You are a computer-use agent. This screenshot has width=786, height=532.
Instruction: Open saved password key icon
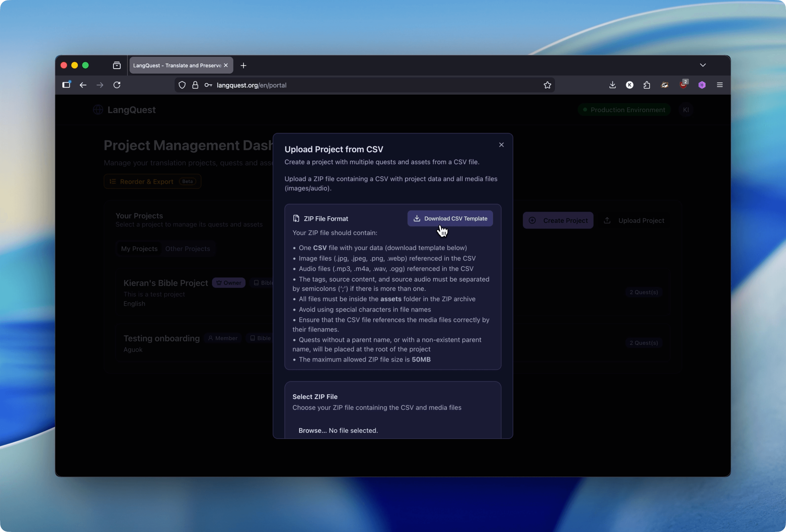click(x=208, y=85)
